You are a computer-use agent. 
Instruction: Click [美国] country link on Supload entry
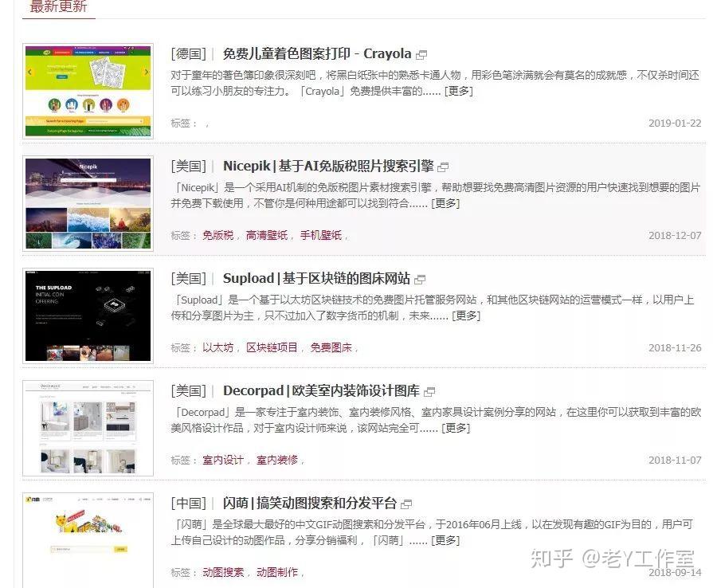(188, 278)
